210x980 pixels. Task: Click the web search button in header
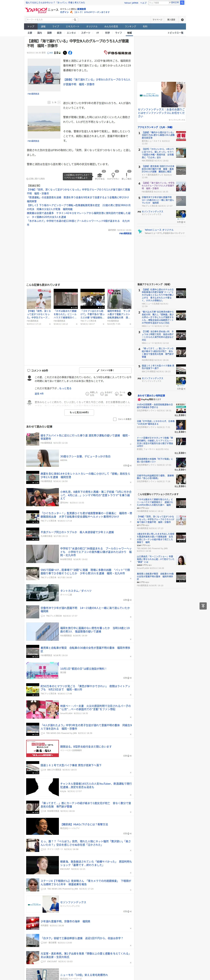click(x=182, y=3)
